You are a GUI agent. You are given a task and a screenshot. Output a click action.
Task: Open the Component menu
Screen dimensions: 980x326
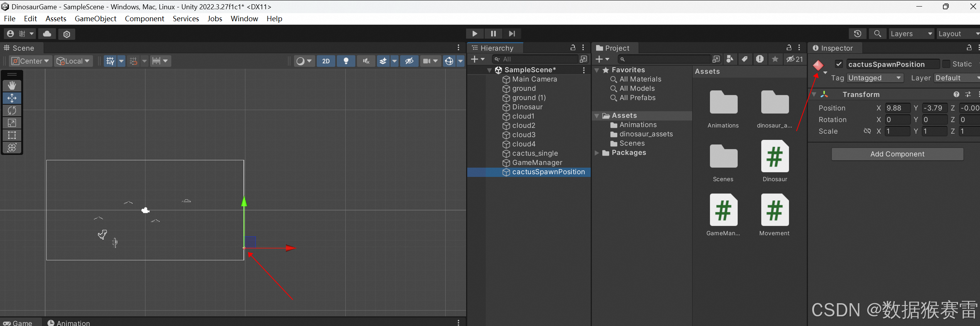point(144,19)
